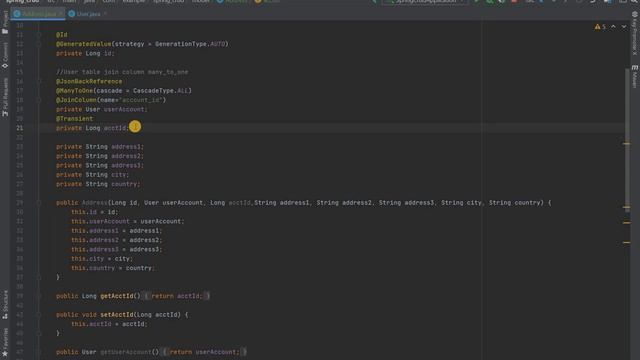640x360 pixels.
Task: Click line number 21 in the gutter
Action: [x=20, y=128]
